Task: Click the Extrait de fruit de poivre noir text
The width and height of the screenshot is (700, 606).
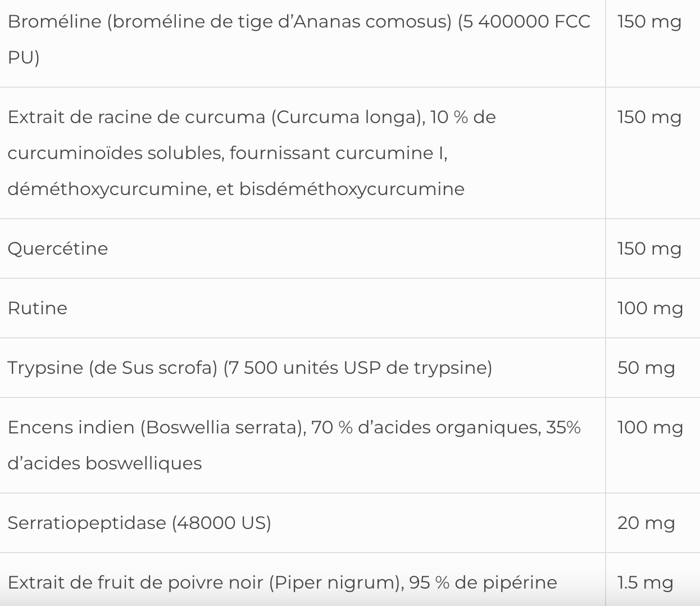Action: point(136,582)
